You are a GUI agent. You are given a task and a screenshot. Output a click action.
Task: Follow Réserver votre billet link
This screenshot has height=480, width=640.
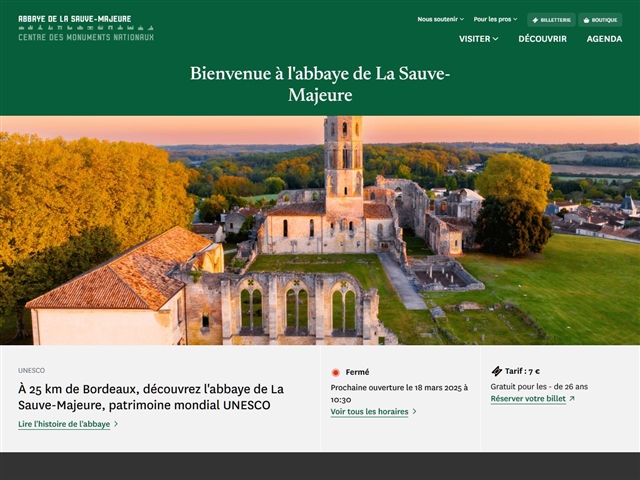pos(528,399)
